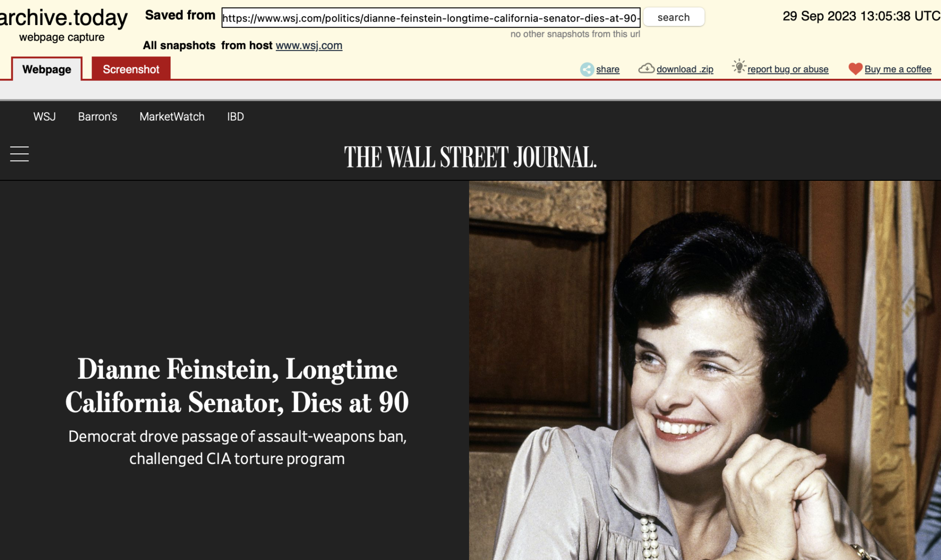This screenshot has width=941, height=560.
Task: Click the download .zip cloud icon
Action: tap(646, 69)
